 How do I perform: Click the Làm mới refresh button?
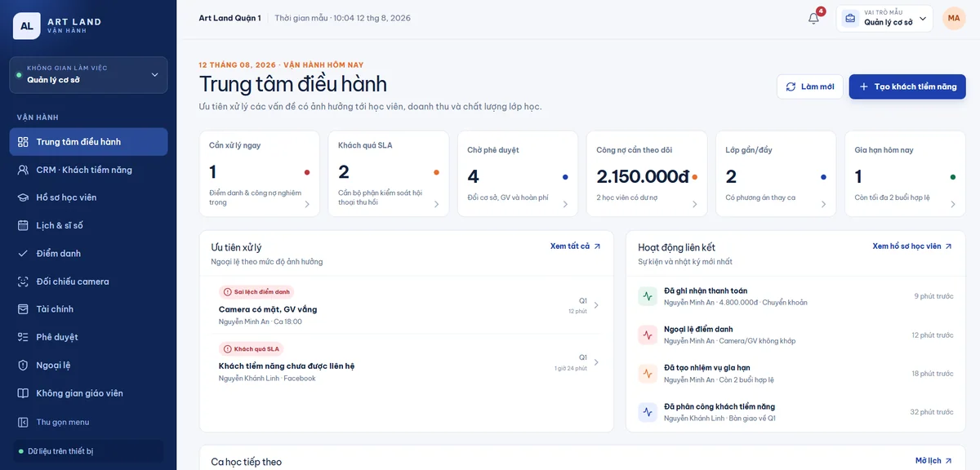pos(809,86)
